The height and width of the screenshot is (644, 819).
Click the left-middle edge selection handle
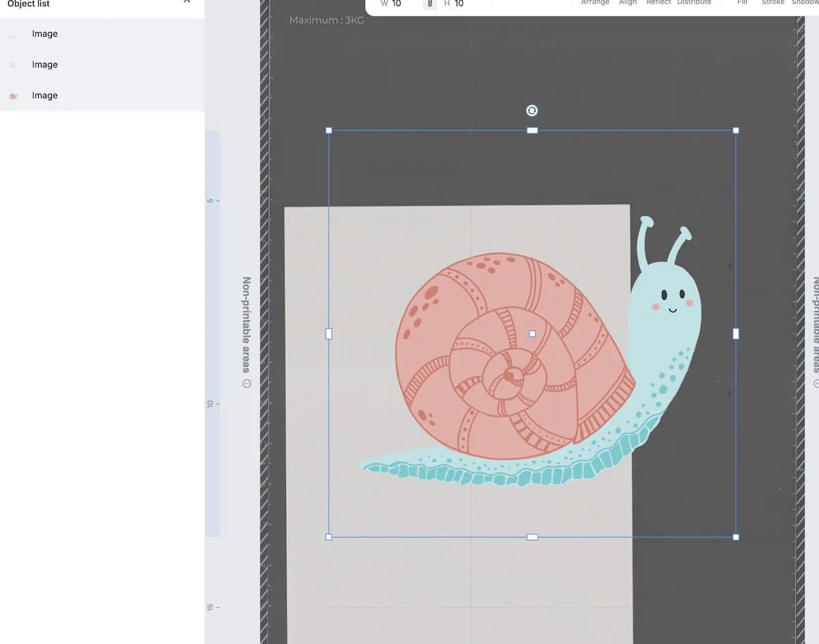[329, 334]
